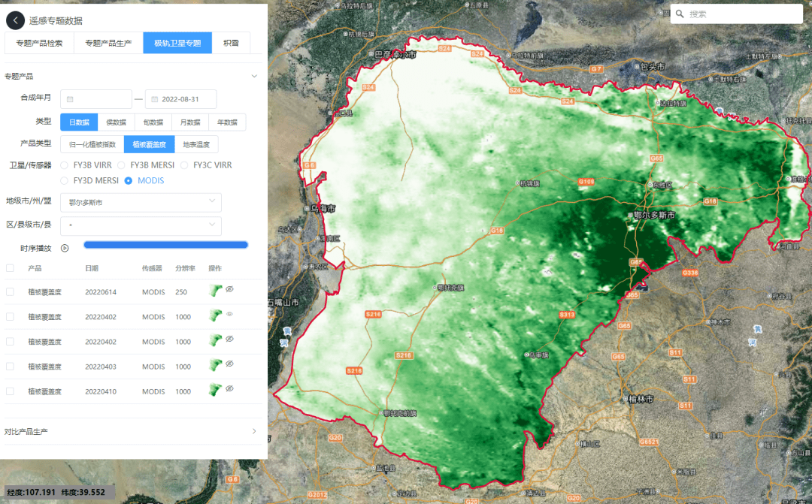Click the blue 时序播放 progress bar
This screenshot has width=812, height=504.
165,245
